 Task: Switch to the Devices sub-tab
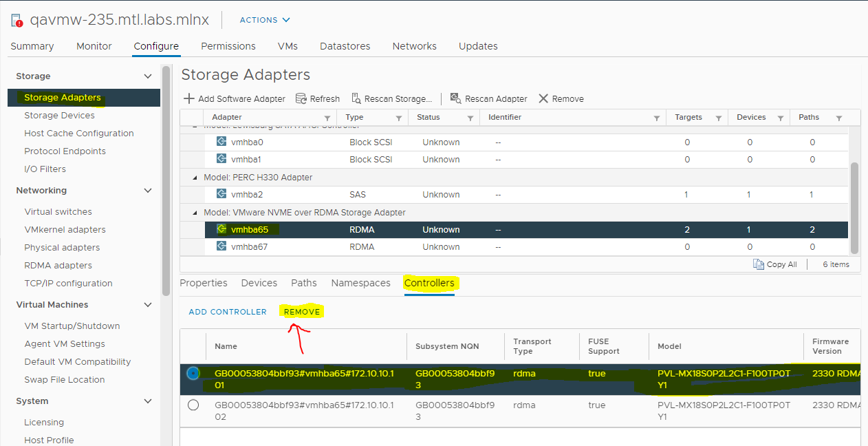[x=259, y=283]
